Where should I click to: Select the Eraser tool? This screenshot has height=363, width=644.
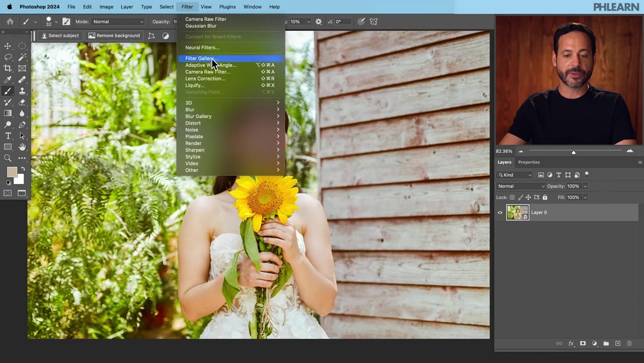pos(22,102)
